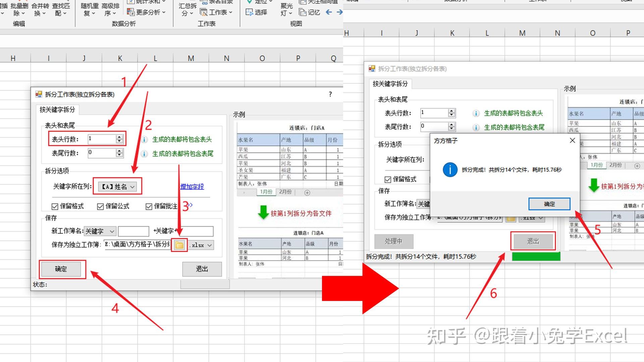Click the 随机重复 ribbon icon
644x362 pixels.
pos(88,8)
